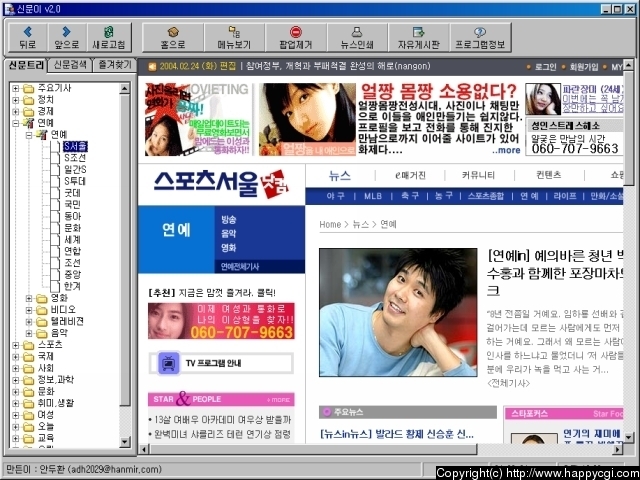Viewport: 640px width, 480px height.
Task: Expand the 주요기사 tree node
Action: click(x=16, y=89)
